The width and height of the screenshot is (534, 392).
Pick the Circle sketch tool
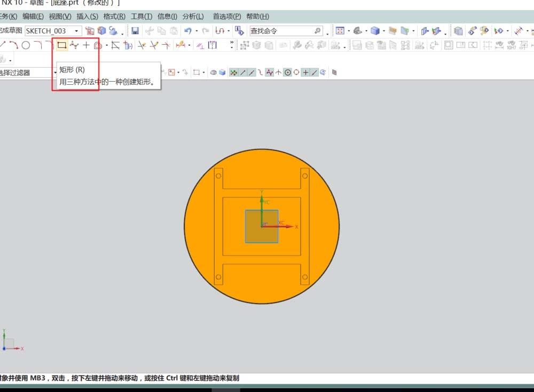click(27, 45)
